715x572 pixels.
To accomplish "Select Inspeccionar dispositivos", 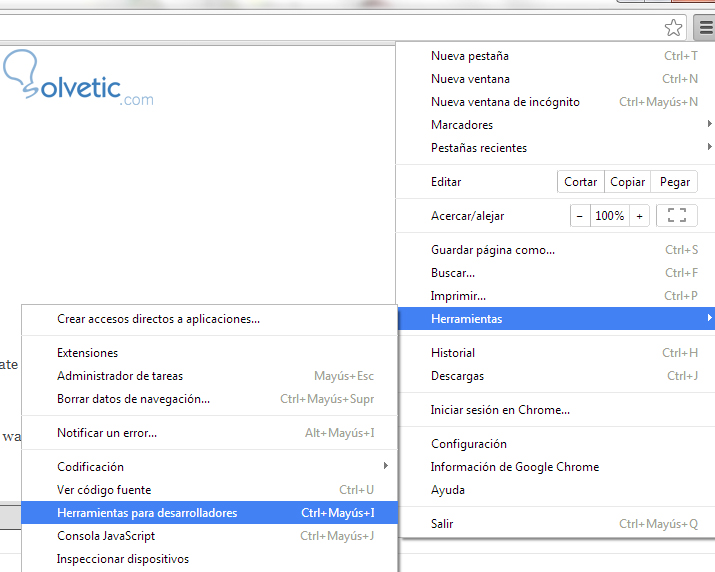I will 210,559.
